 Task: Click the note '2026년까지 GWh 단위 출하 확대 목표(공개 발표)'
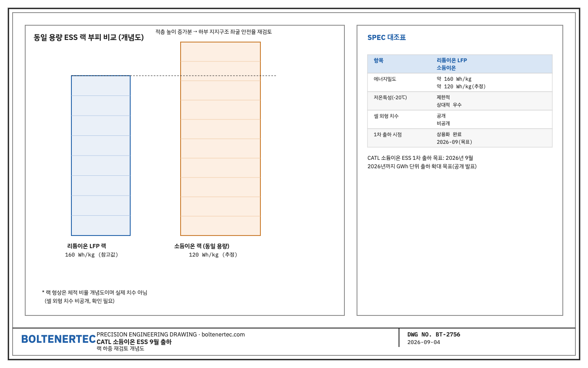[422, 167]
